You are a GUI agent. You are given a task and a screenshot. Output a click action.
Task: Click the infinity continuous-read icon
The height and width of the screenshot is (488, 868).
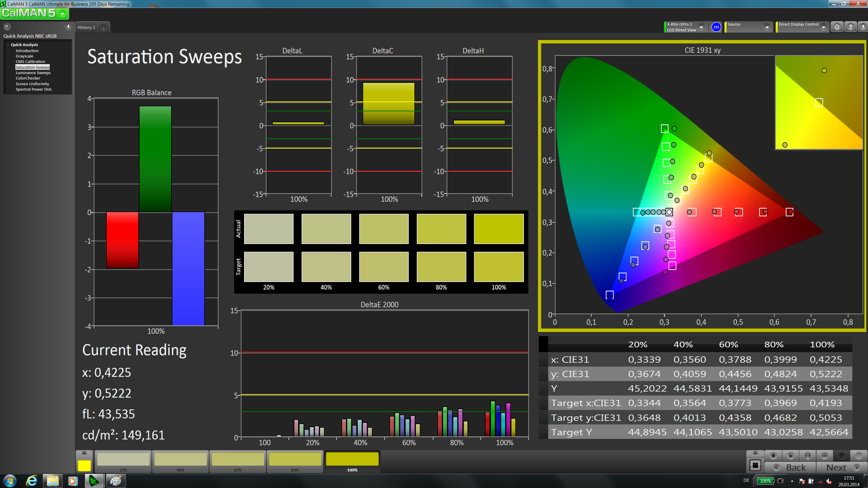[x=825, y=456]
